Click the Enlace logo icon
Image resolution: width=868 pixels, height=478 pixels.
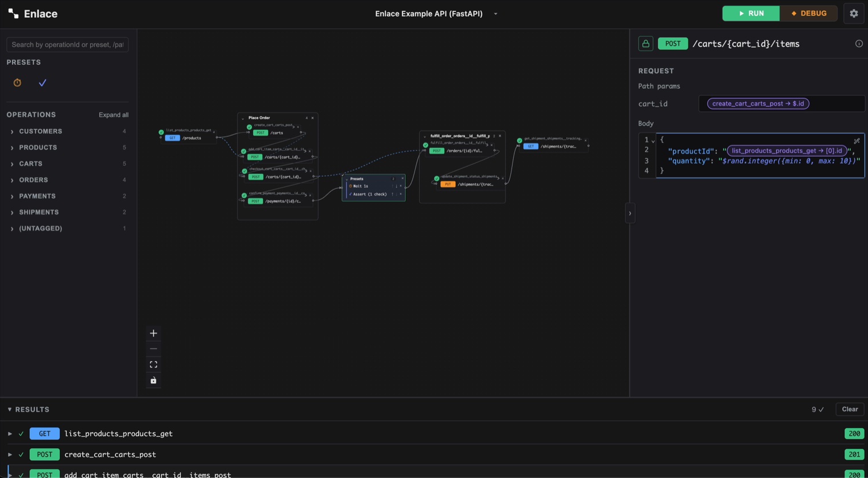(x=13, y=14)
